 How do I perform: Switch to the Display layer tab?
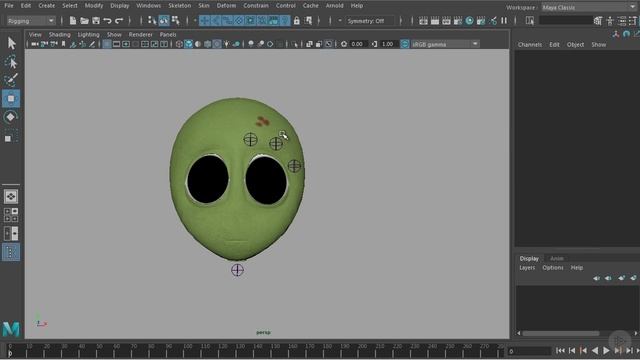pos(529,258)
